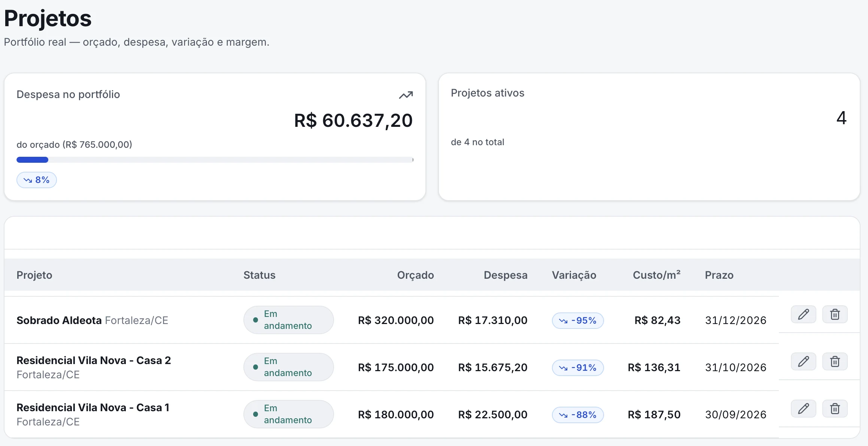Open Residencial Vila Nova - Casa 1 name

93,407
